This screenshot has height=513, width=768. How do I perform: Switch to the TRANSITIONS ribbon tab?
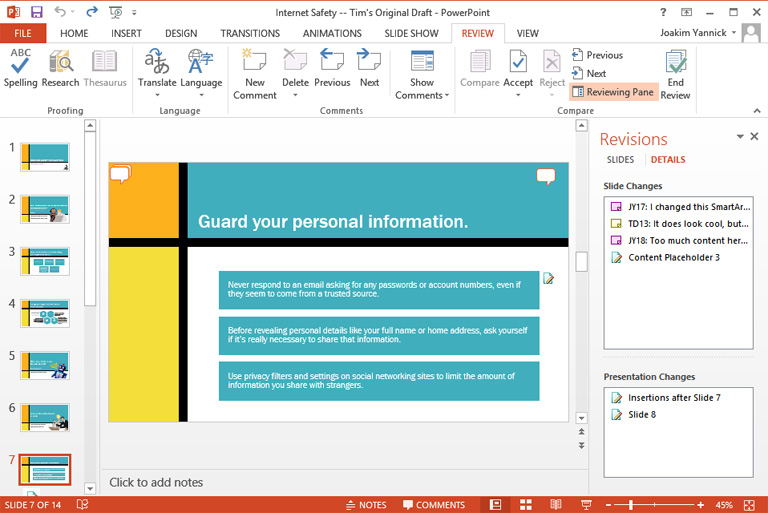(x=250, y=33)
